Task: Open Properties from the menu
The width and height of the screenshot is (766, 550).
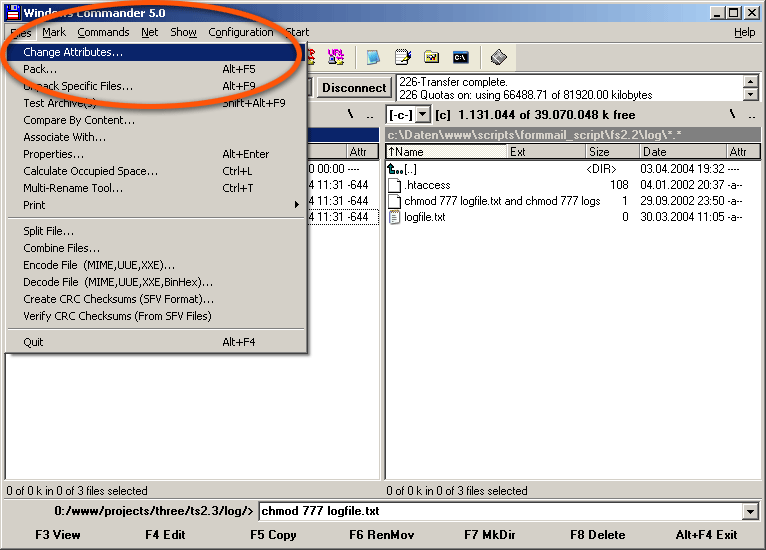Action: [x=156, y=154]
